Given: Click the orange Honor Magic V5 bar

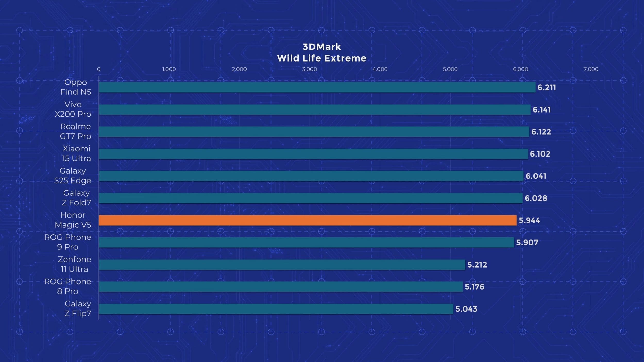Looking at the screenshot, I should (308, 220).
